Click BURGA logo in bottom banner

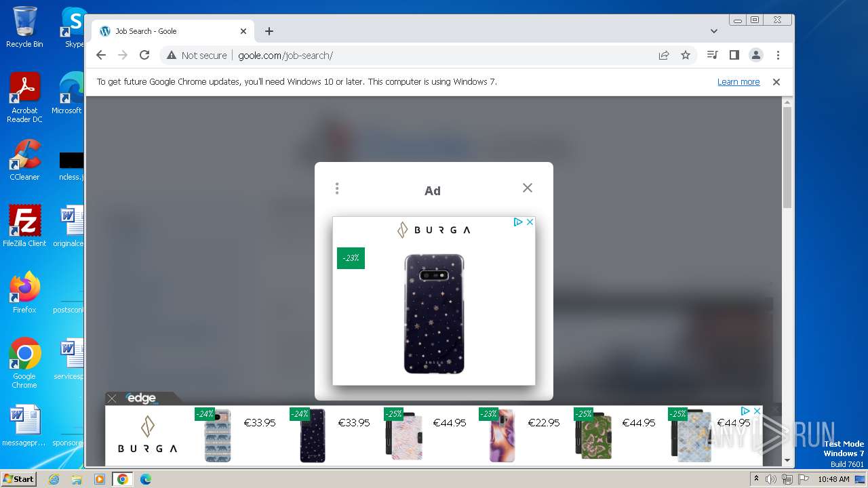pos(147,436)
